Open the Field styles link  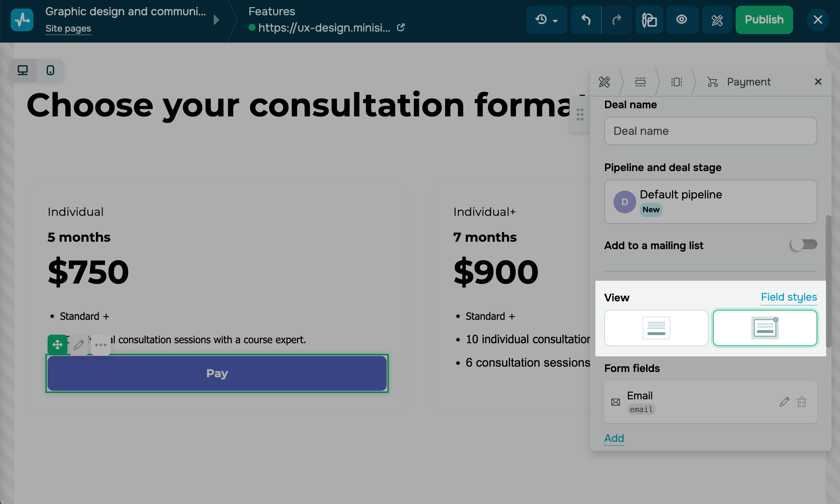point(789,297)
